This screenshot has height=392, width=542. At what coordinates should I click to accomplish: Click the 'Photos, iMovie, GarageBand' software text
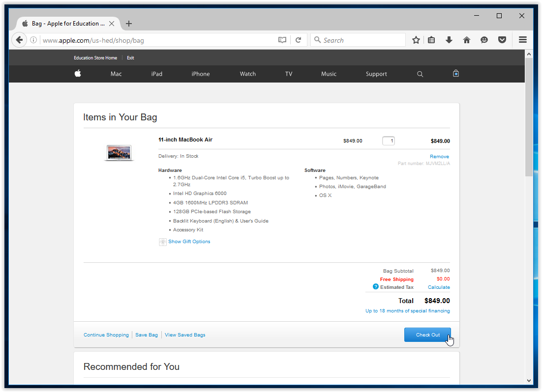(353, 187)
